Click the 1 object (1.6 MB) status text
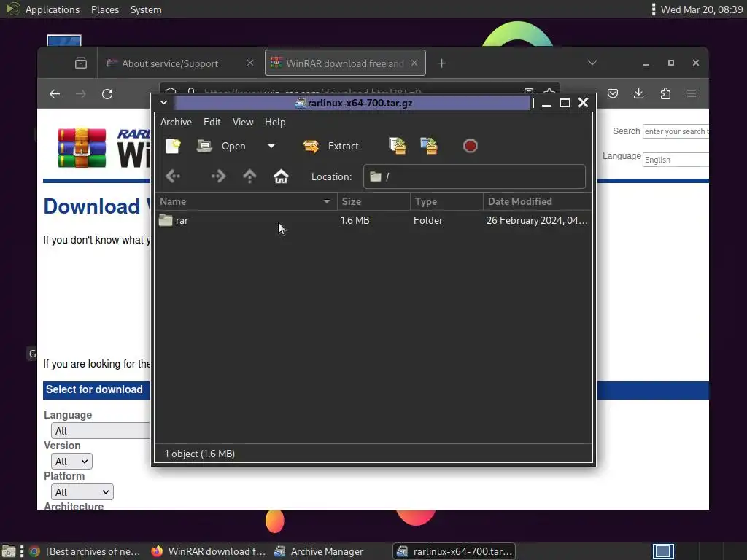The image size is (747, 560). (x=200, y=454)
